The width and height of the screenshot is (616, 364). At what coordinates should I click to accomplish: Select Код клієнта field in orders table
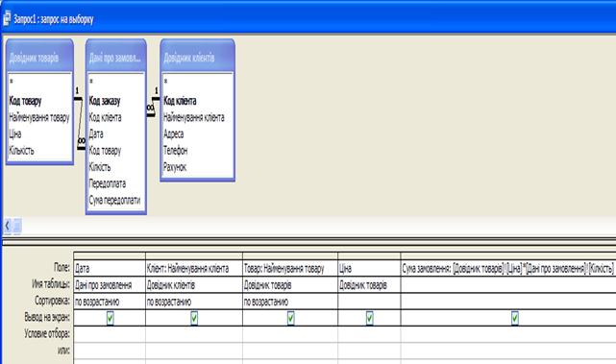pos(105,117)
